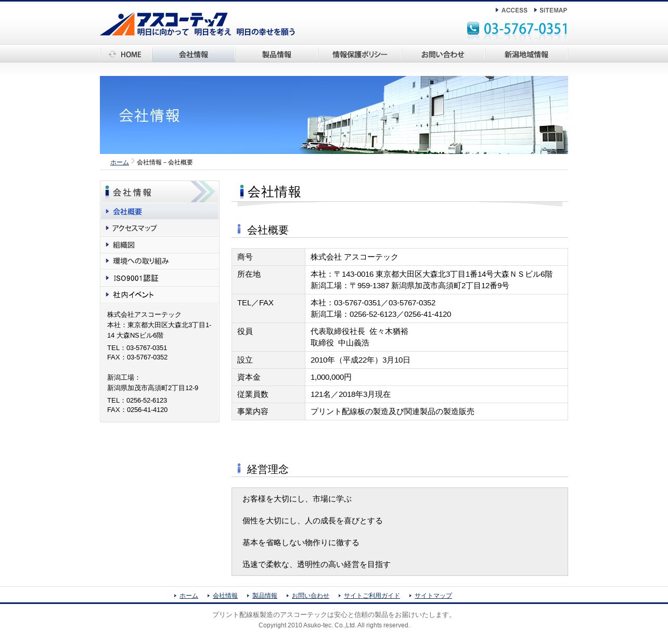The width and height of the screenshot is (668, 644).
Task: Go to HOME in the navigation bar
Action: pos(126,55)
